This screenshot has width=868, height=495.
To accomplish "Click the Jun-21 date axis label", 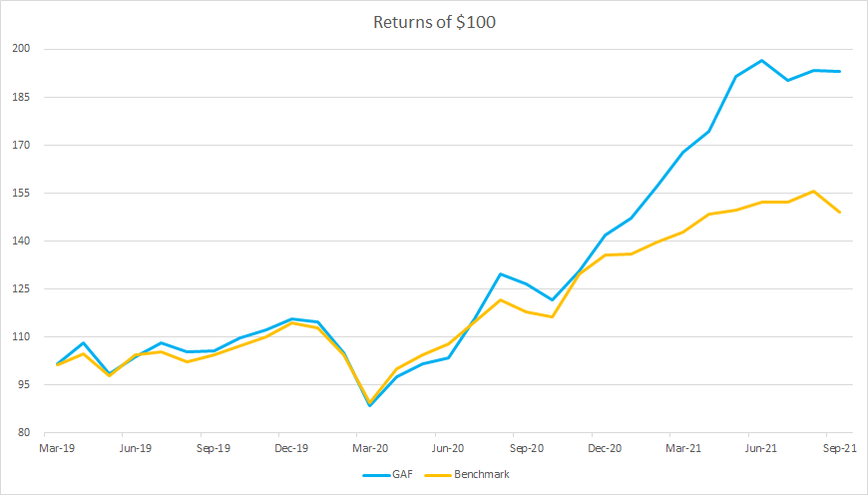I will [761, 448].
